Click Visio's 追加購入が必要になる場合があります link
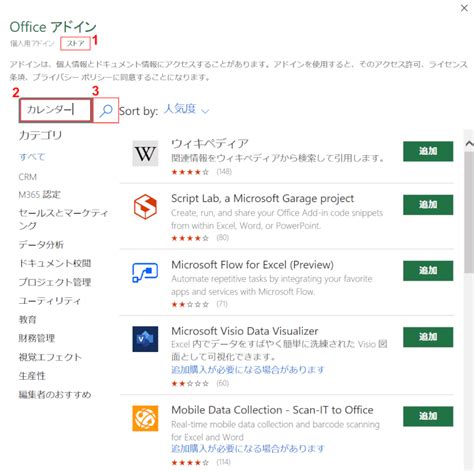This screenshot has width=474, height=471. click(x=248, y=370)
